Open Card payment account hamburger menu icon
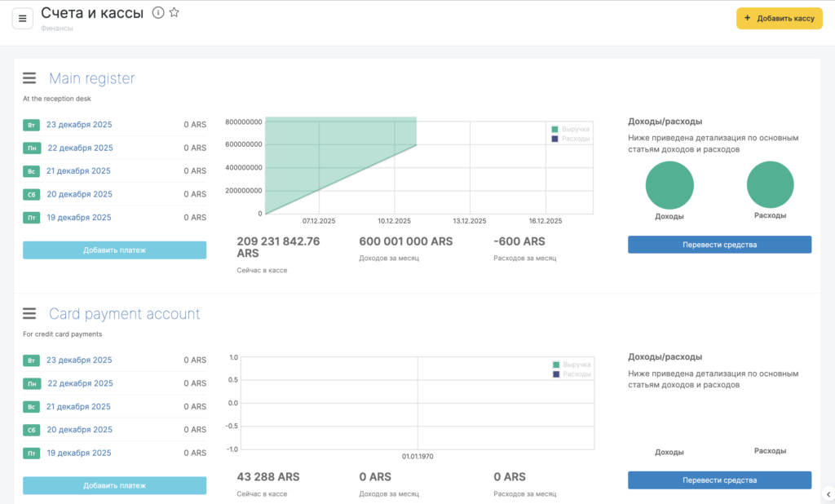835x504 pixels. [x=29, y=314]
